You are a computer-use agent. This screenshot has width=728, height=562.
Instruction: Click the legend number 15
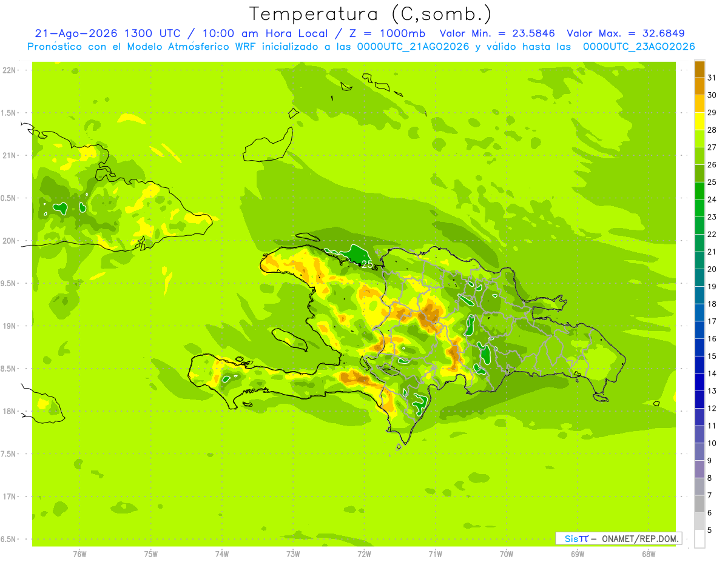click(x=712, y=356)
